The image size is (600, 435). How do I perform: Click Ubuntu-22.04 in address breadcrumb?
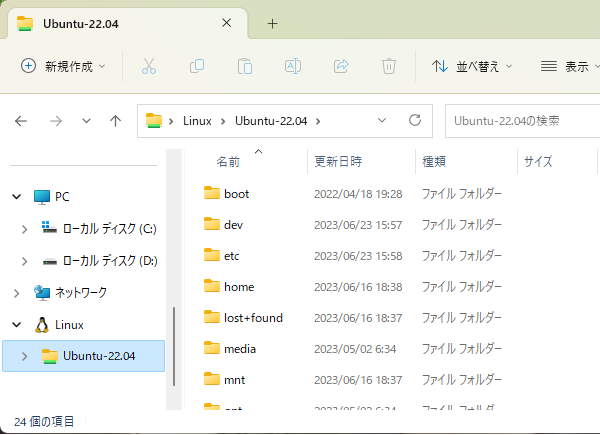click(x=271, y=121)
